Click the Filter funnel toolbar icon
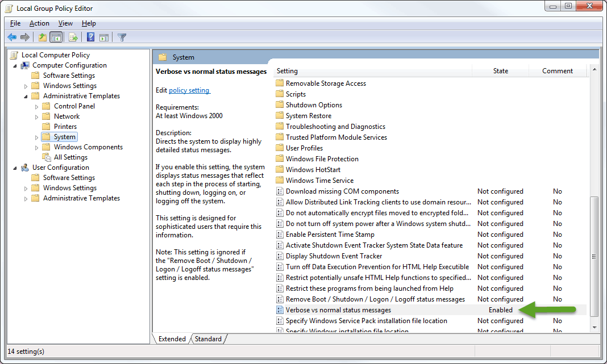Viewport: 607px width, 364px height. click(x=122, y=37)
